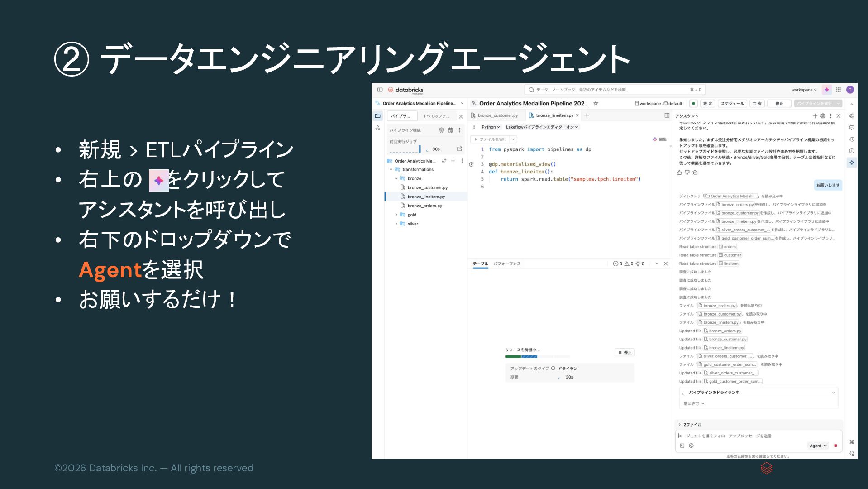Toggle the green pipeline status indicator button
Viewport: 868px width, 489px height.
(693, 103)
